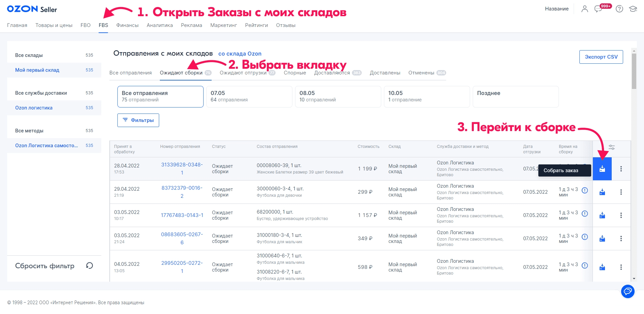The image size is (644, 314).
Task: Open messages via the chat bubble icon
Action: tap(599, 10)
